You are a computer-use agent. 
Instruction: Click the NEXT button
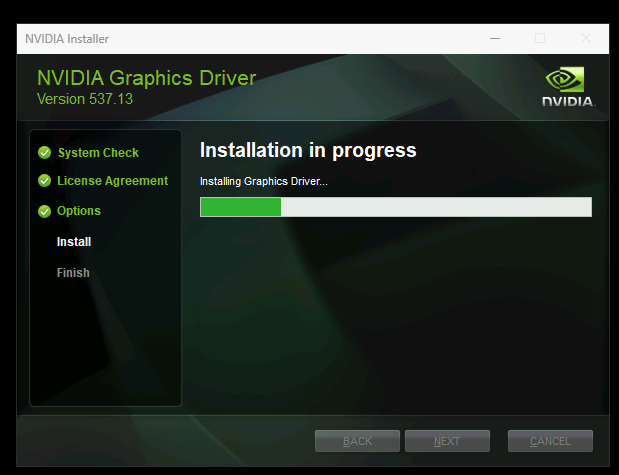447,441
